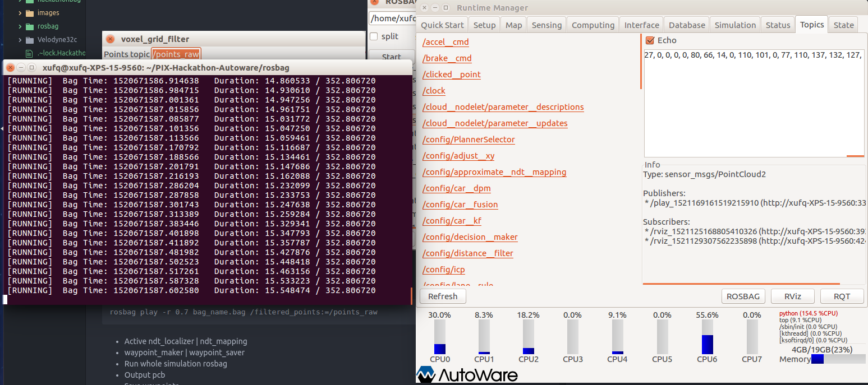This screenshot has width=868, height=385.
Task: Open the /brake_cmd topic link
Action: pyautogui.click(x=447, y=58)
